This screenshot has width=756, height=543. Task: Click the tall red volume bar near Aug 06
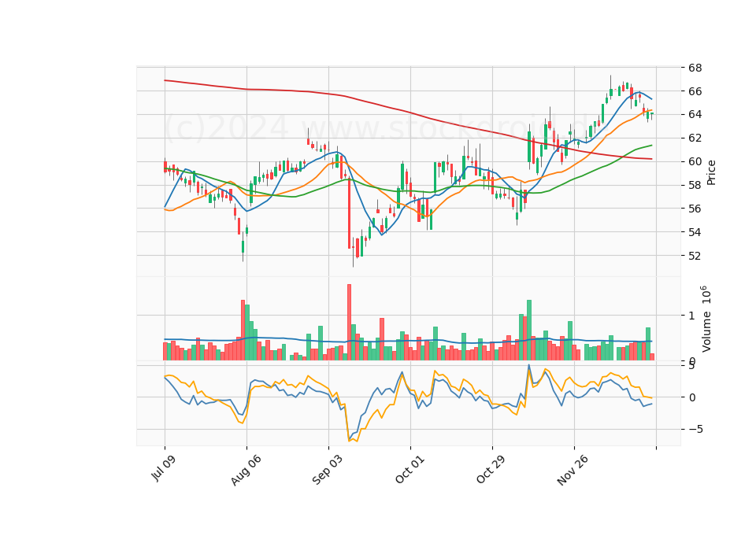(243, 330)
